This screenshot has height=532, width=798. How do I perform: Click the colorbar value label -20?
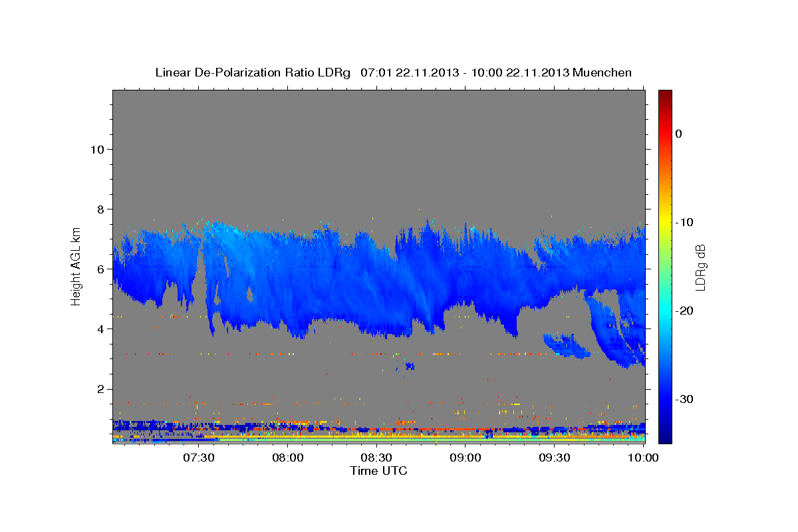(685, 311)
